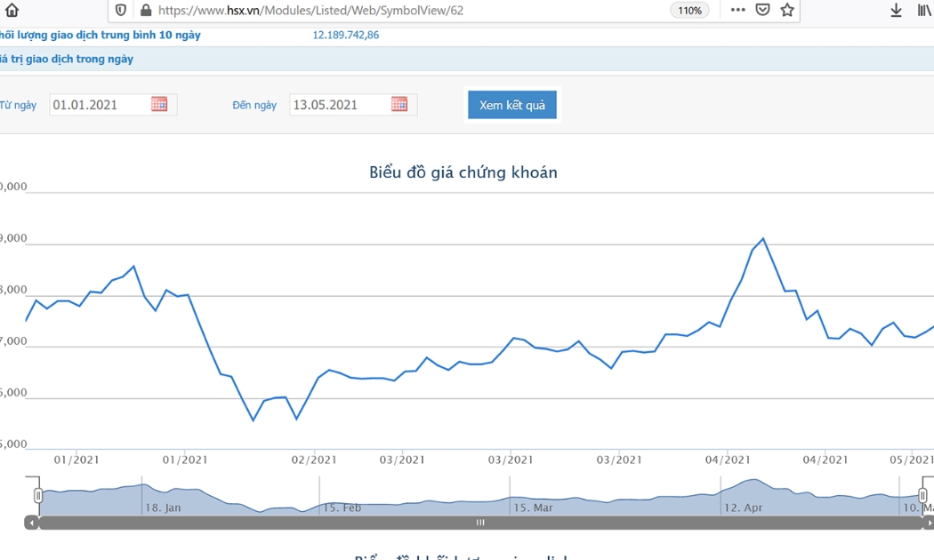Go to the Firefox home page icon
The image size is (934, 560).
coord(12,10)
